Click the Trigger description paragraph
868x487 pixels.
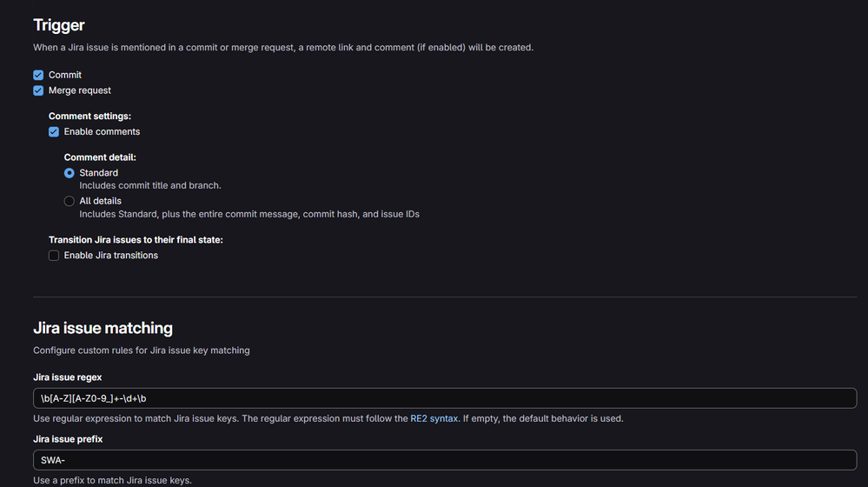(x=283, y=48)
